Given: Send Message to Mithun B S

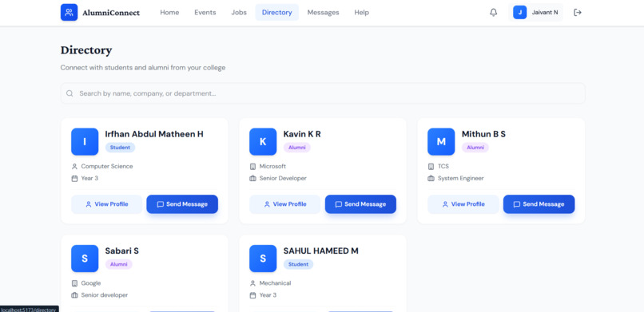Looking at the screenshot, I should [x=539, y=204].
